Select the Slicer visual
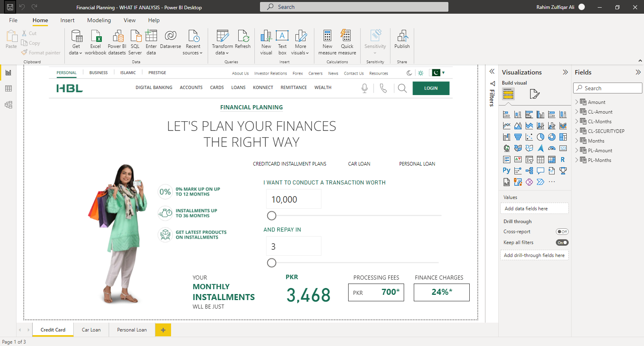This screenshot has width=644, height=346. (529, 160)
